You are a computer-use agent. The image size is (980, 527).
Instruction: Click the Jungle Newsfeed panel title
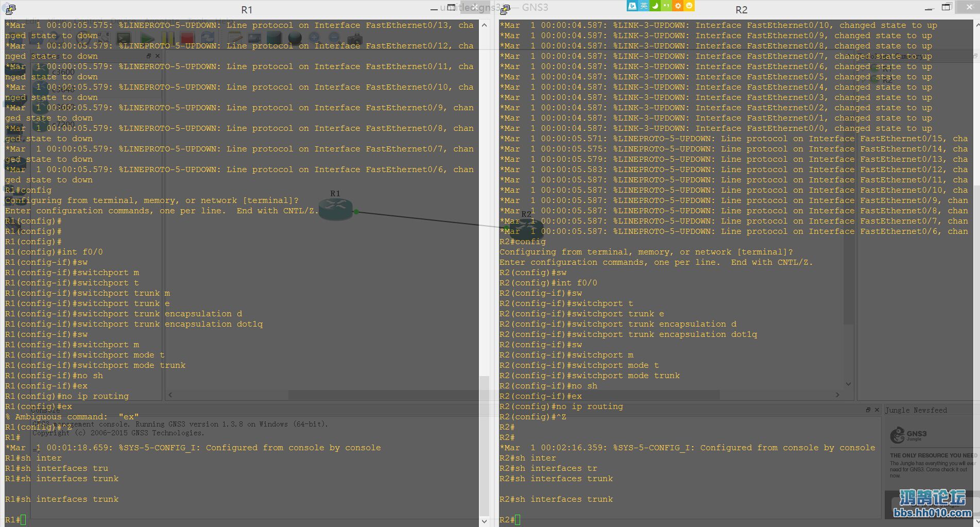(x=916, y=410)
